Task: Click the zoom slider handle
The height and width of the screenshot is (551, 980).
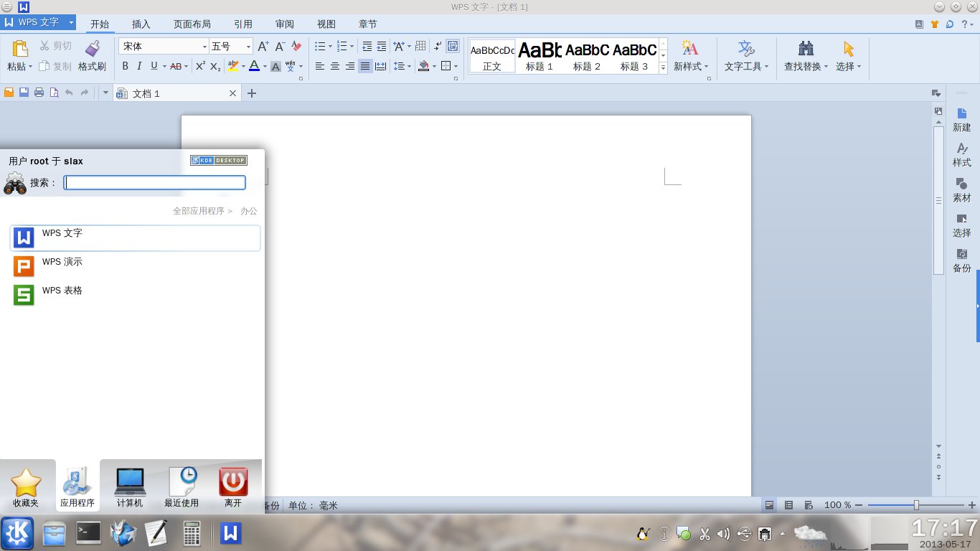Action: pos(916,505)
